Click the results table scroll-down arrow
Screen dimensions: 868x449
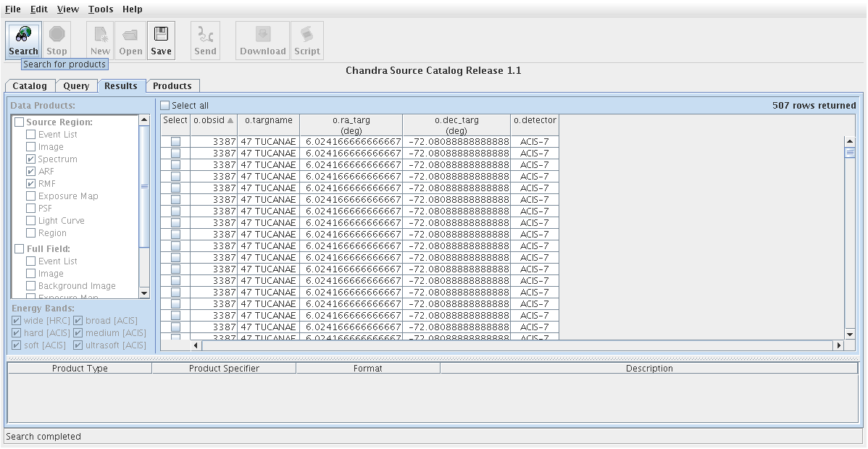(851, 334)
